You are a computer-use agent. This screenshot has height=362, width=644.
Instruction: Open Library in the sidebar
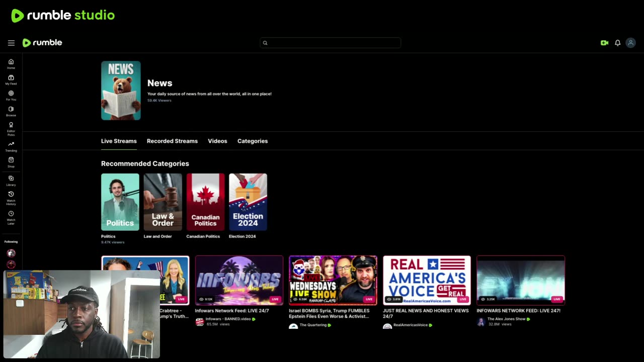[x=11, y=180]
